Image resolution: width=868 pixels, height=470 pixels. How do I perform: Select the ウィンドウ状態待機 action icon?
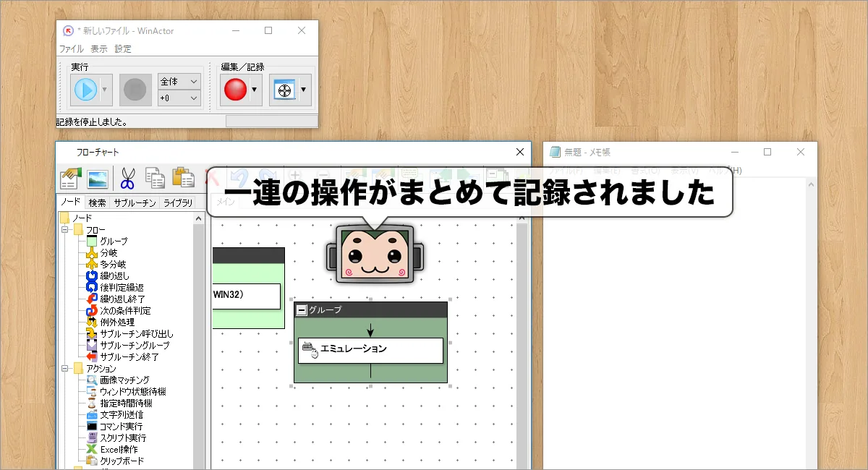[x=92, y=391]
